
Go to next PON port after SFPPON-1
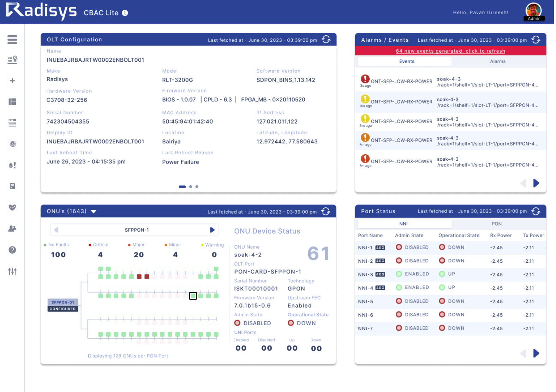[212, 230]
